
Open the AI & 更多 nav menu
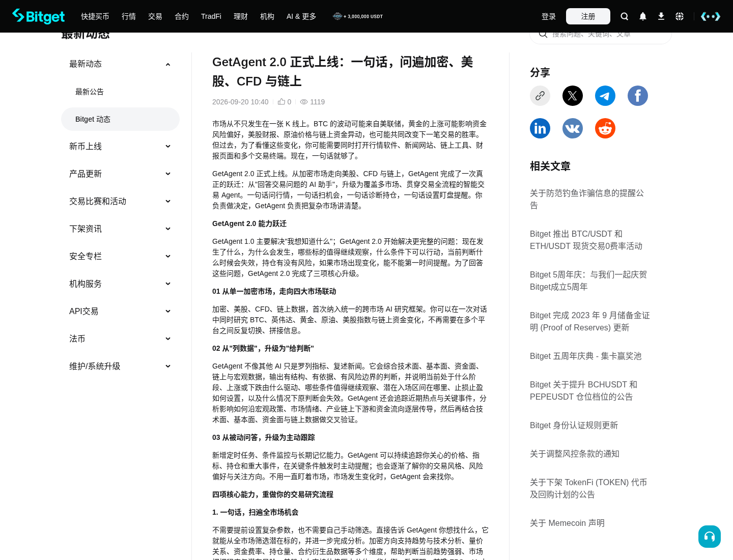pos(301,16)
